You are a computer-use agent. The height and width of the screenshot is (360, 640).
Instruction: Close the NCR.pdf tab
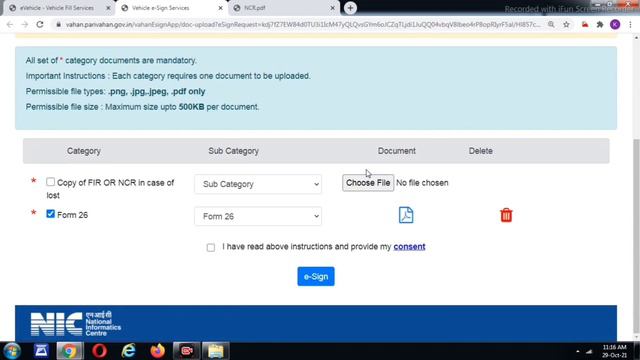point(333,8)
